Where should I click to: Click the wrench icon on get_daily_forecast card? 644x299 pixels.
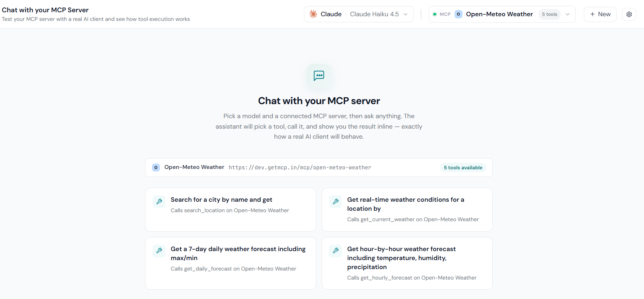pyautogui.click(x=159, y=250)
